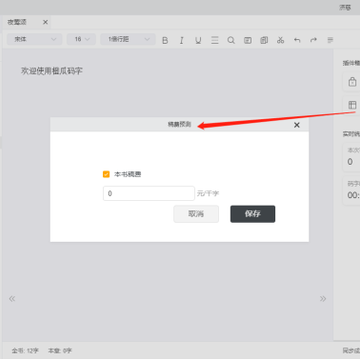Toggle bold formatting in the toolbar
Viewport: 360px width, 360px height.
[165, 40]
